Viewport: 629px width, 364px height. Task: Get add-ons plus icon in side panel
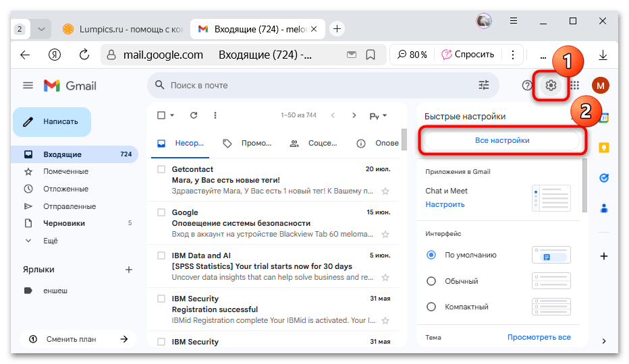[x=604, y=256]
